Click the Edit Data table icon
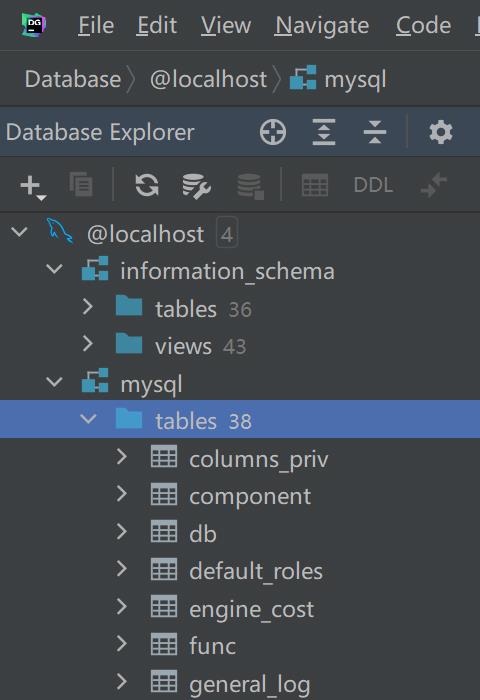The image size is (480, 700). coord(315,185)
